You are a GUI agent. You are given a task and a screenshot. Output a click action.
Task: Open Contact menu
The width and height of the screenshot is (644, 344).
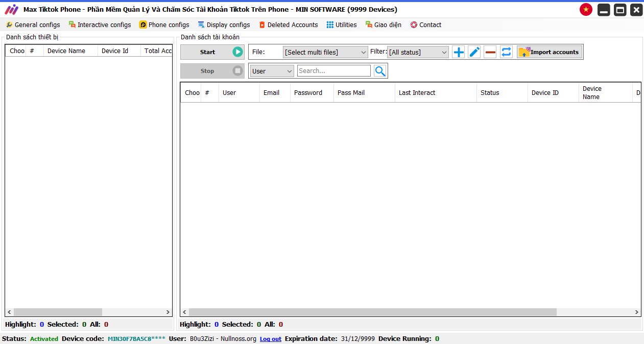tap(425, 24)
